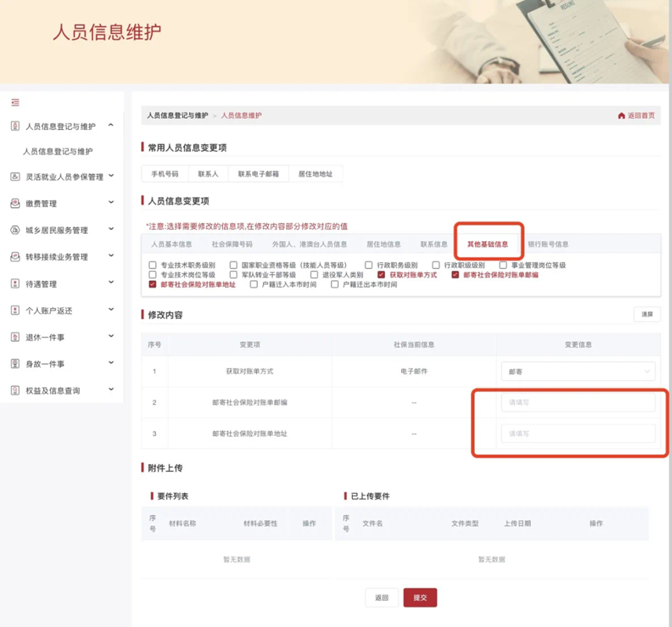Viewport: 672px width, 627px height.
Task: Click the 返回首页 link
Action: click(x=641, y=116)
